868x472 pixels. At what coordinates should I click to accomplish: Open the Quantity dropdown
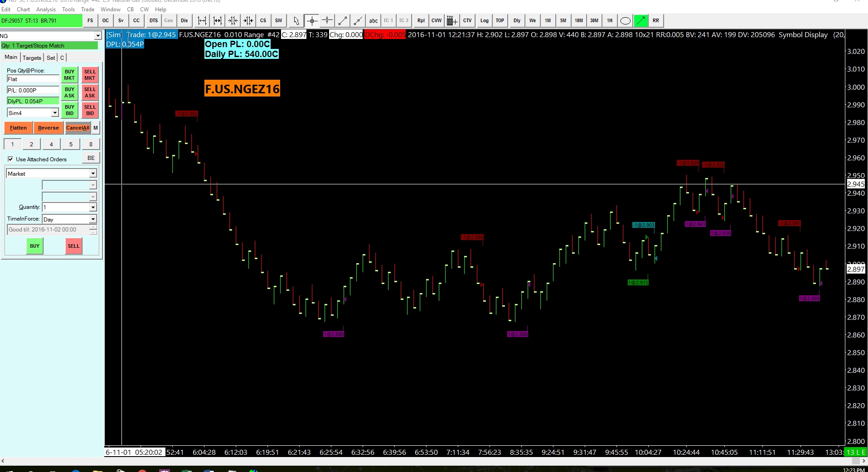tap(93, 207)
